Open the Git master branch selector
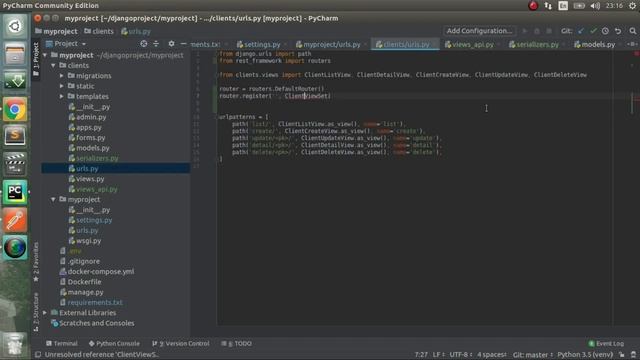The image size is (640, 360). [533, 354]
